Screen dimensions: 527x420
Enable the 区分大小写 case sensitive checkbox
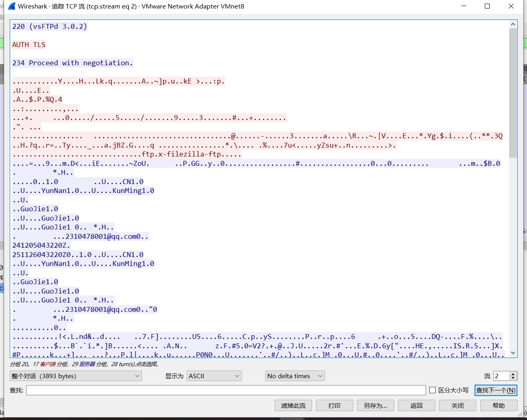point(432,390)
